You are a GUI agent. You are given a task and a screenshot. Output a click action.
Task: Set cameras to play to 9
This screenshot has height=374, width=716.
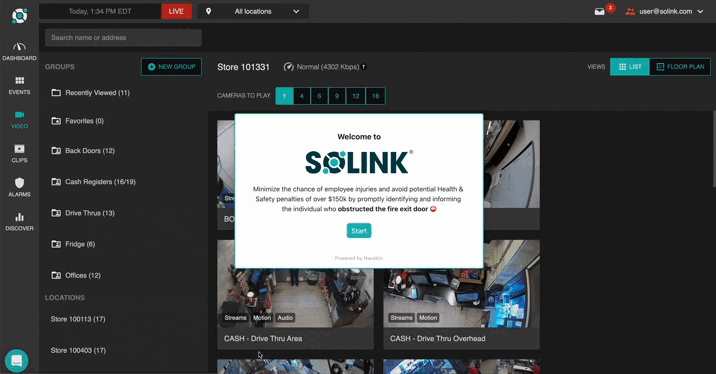click(x=337, y=96)
